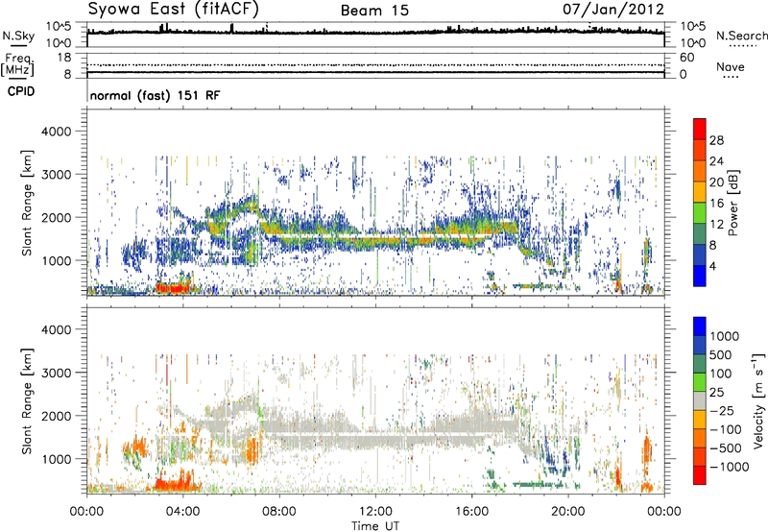The width and height of the screenshot is (768, 532).
Task: Click the "Time UT" axis title
Action: click(375, 526)
